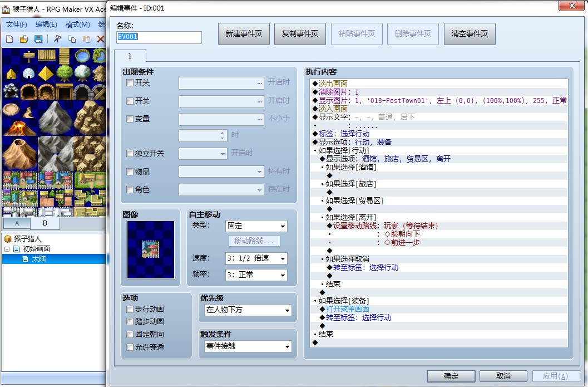Open the 模式(M) menu
588x387 pixels.
pyautogui.click(x=78, y=25)
